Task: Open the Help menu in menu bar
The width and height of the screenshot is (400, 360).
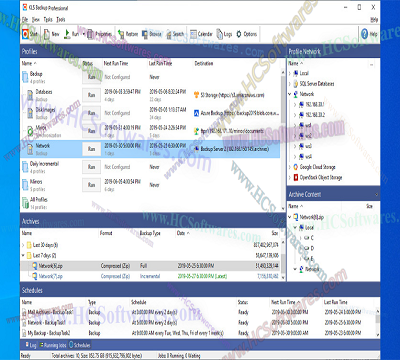Action: tap(374, 20)
